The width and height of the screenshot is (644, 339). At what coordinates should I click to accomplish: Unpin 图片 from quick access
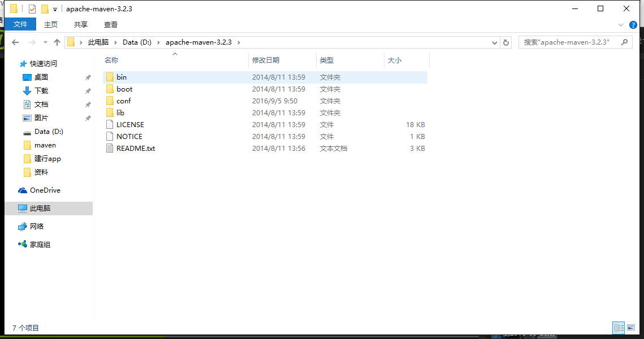tap(88, 118)
